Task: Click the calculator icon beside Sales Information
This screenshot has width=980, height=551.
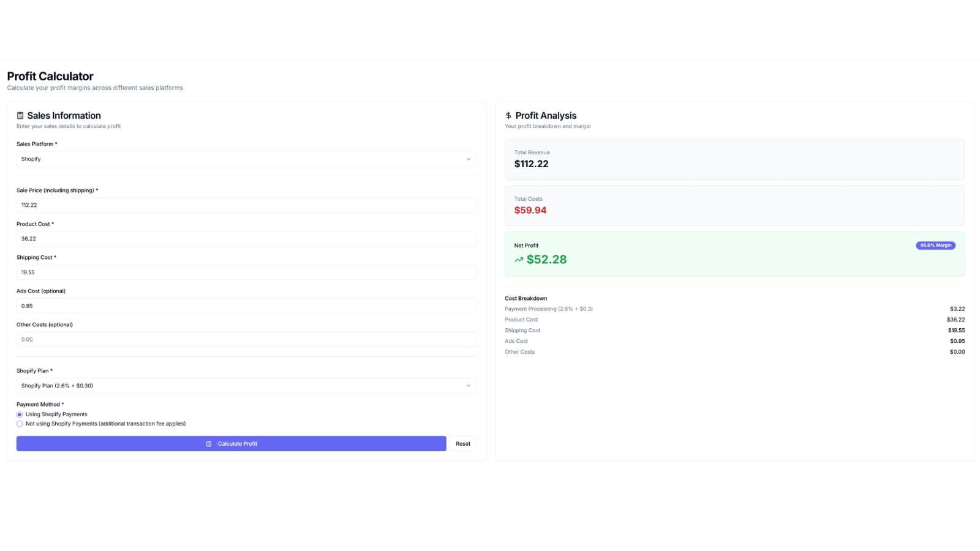Action: (x=20, y=116)
